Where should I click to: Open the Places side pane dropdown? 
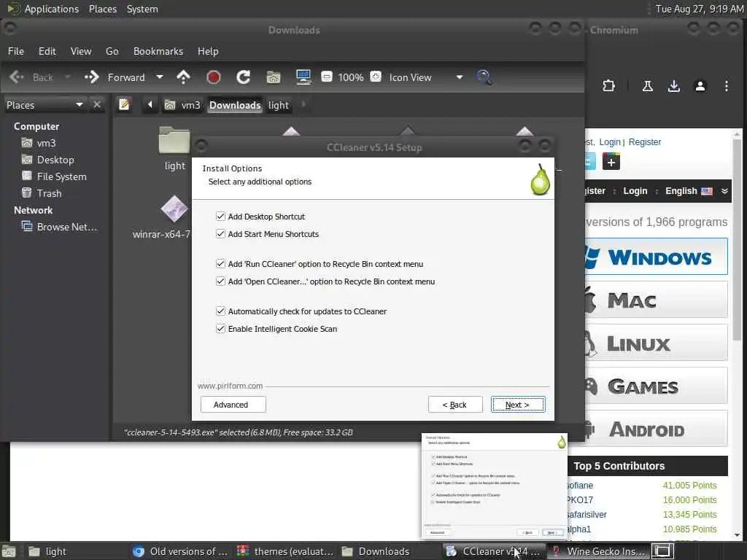[44, 105]
